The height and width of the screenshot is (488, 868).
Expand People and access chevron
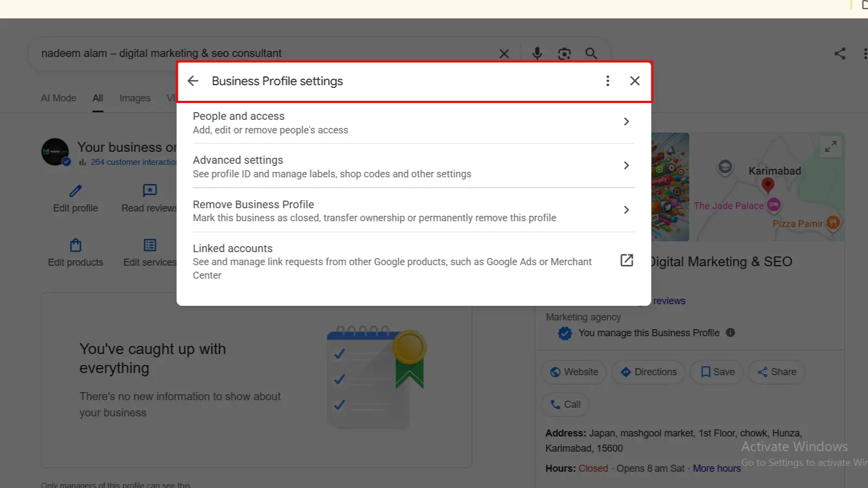point(626,121)
